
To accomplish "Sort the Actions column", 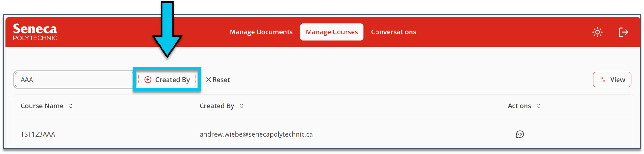I will (x=538, y=106).
